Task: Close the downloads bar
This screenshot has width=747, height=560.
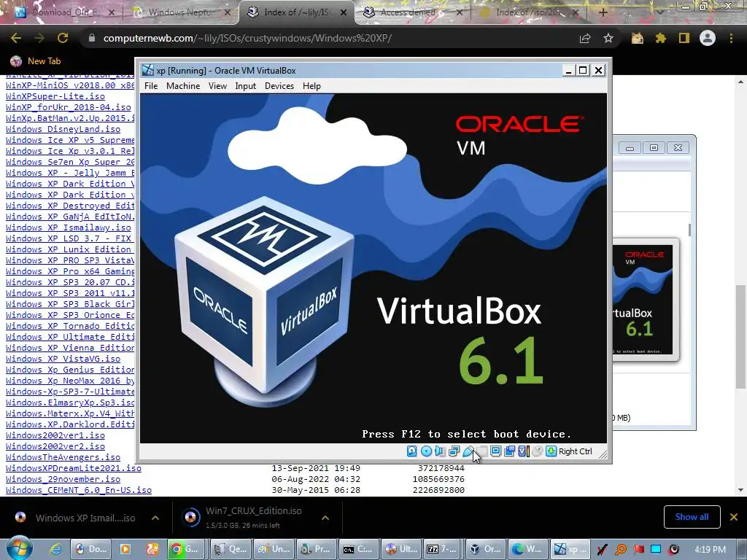Action: (x=734, y=517)
